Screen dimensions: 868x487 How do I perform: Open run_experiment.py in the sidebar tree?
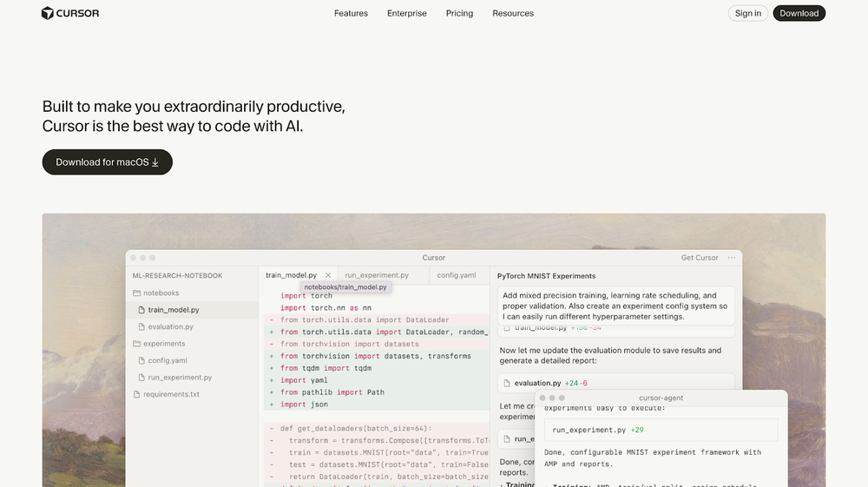pyautogui.click(x=180, y=378)
